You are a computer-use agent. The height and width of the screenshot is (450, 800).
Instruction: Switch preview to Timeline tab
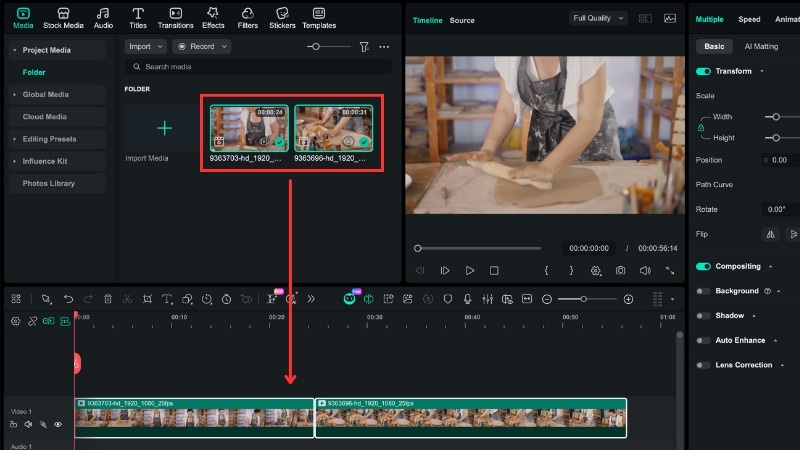(x=427, y=20)
